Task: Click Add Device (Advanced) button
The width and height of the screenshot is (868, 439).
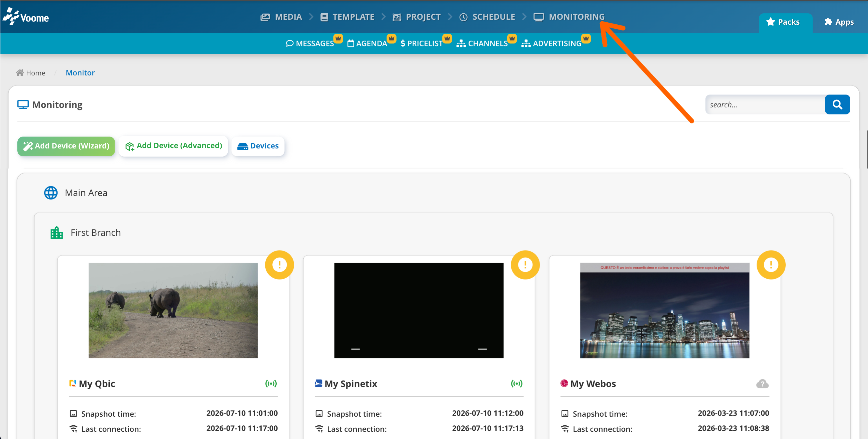Action: [x=174, y=146]
